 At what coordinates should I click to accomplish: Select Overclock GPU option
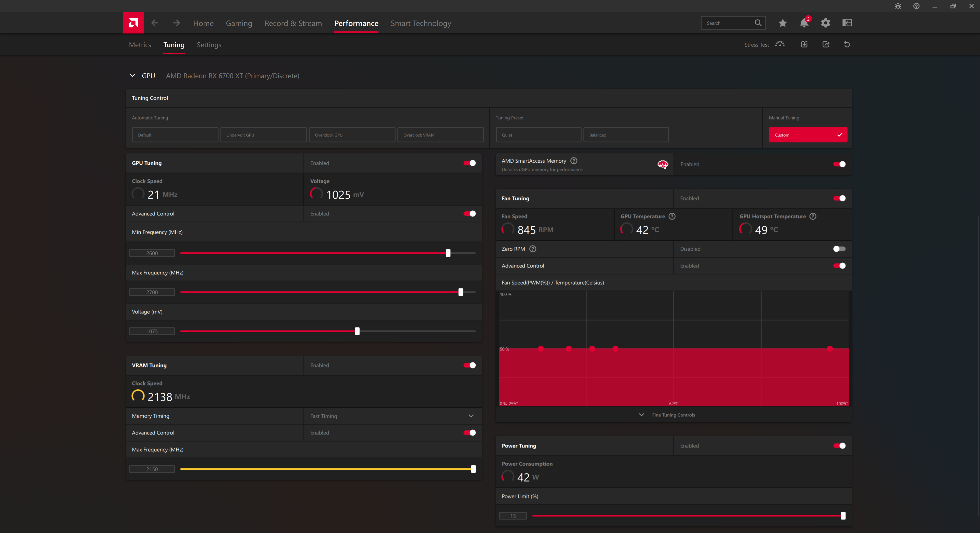pos(352,135)
